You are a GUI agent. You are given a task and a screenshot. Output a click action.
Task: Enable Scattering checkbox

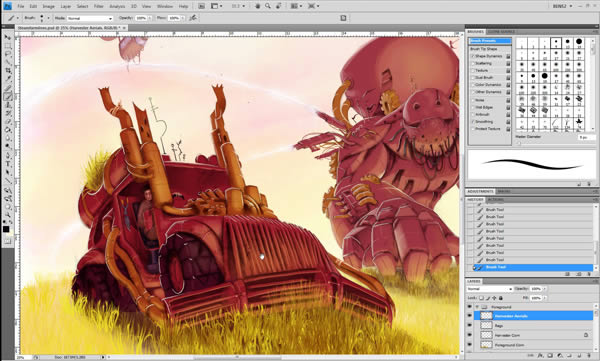[473, 64]
